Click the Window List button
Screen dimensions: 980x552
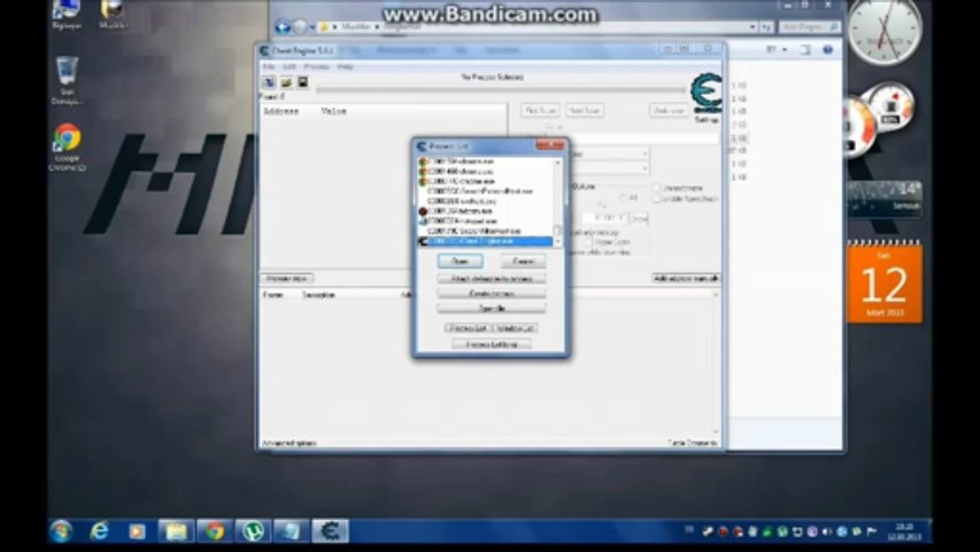tap(515, 327)
